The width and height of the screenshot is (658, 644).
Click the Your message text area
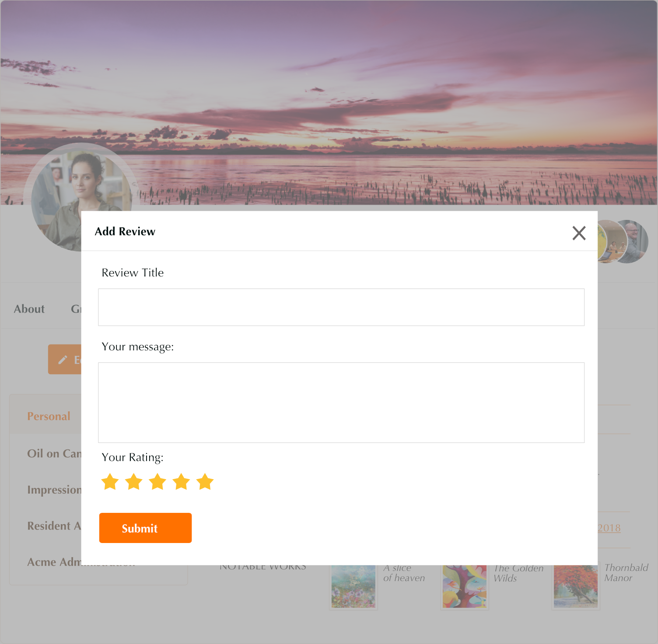[x=341, y=403]
